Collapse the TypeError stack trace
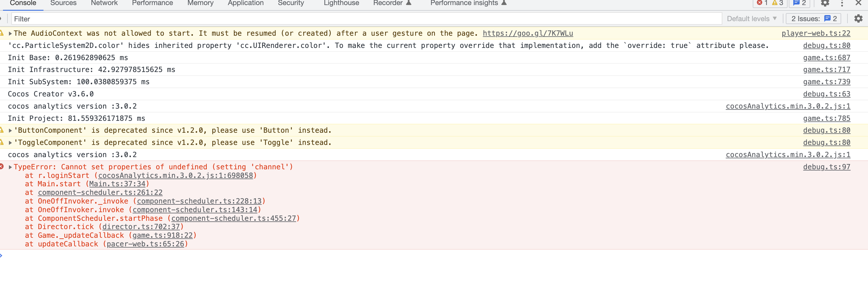The height and width of the screenshot is (294, 868). (x=10, y=167)
